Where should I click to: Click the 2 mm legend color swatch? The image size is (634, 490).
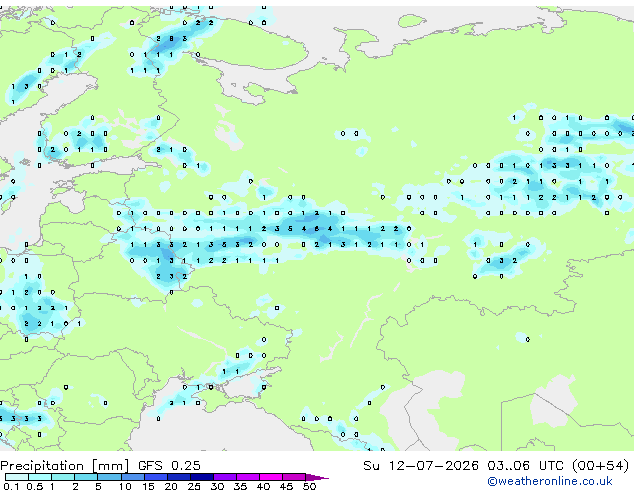pos(86,477)
